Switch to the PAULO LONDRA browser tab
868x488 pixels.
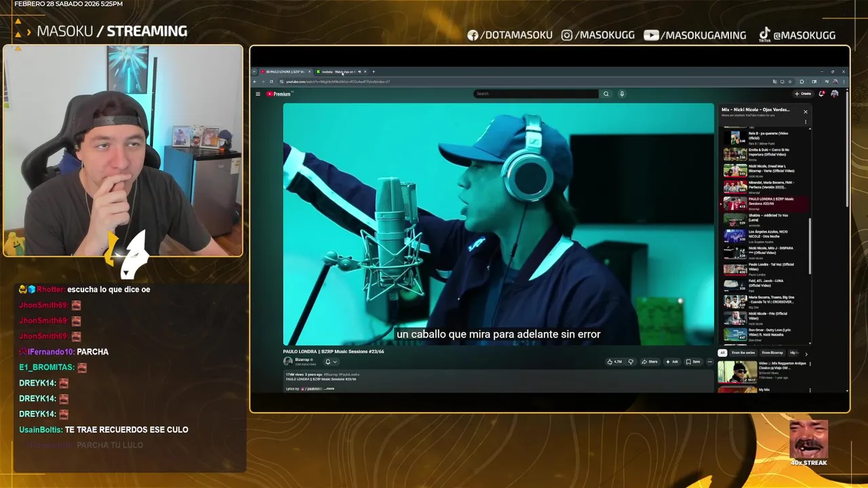[285, 71]
